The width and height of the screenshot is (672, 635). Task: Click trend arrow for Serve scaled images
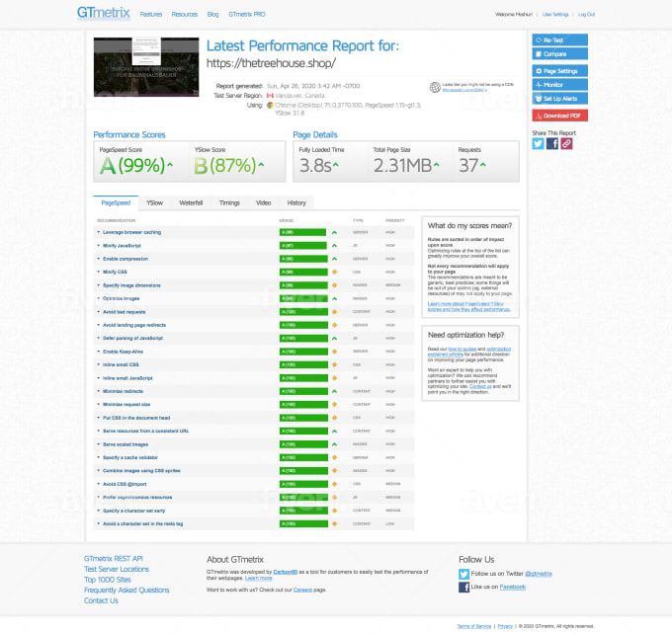coord(334,444)
